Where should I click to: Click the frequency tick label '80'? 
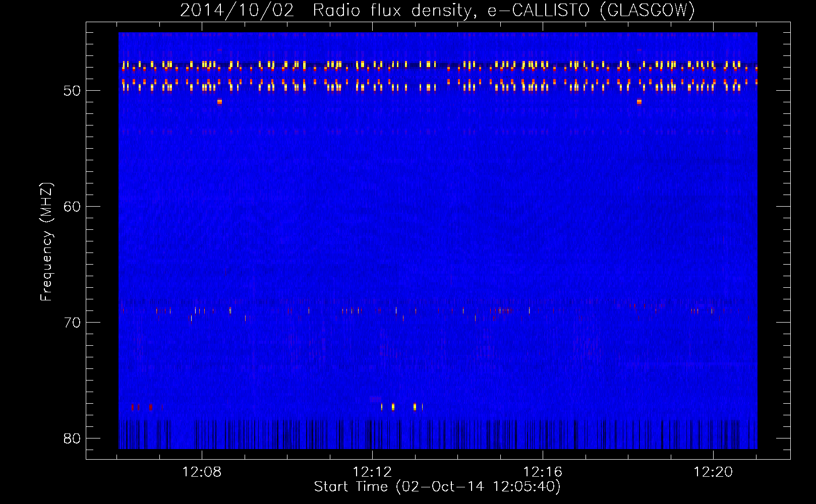pos(72,438)
